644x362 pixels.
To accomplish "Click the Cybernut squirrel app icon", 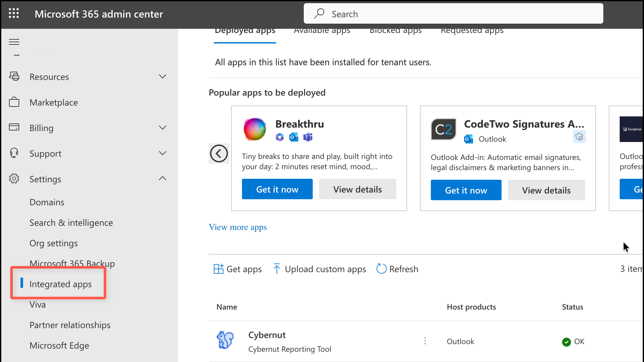I will coord(225,340).
